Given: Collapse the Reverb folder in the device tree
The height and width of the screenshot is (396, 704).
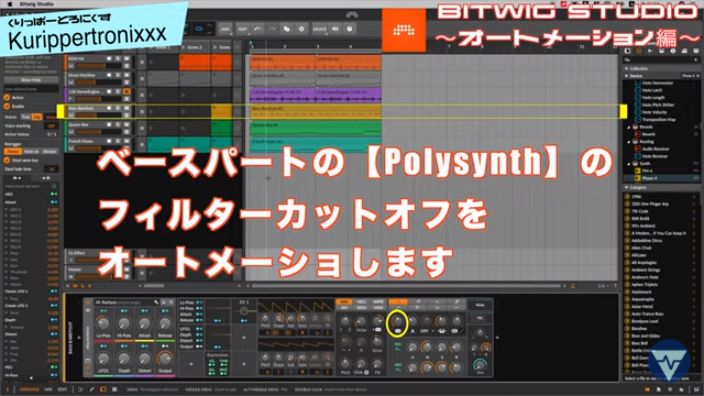Looking at the screenshot, I should [x=629, y=127].
